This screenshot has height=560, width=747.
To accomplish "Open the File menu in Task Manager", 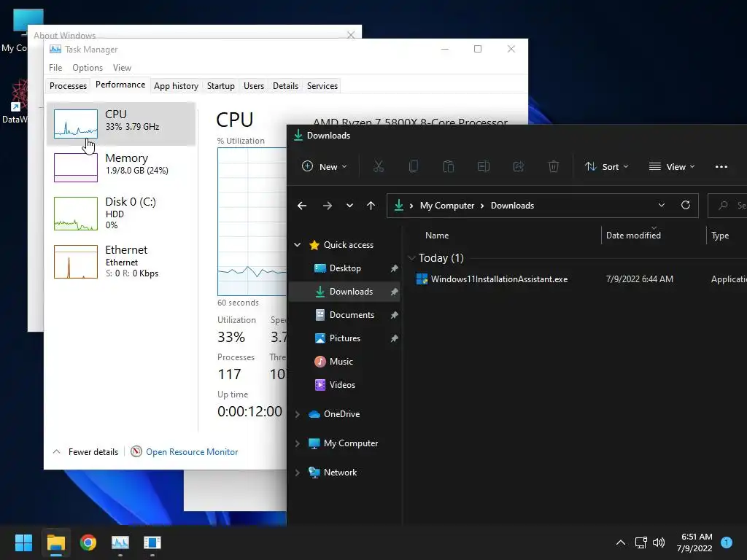I will [55, 68].
